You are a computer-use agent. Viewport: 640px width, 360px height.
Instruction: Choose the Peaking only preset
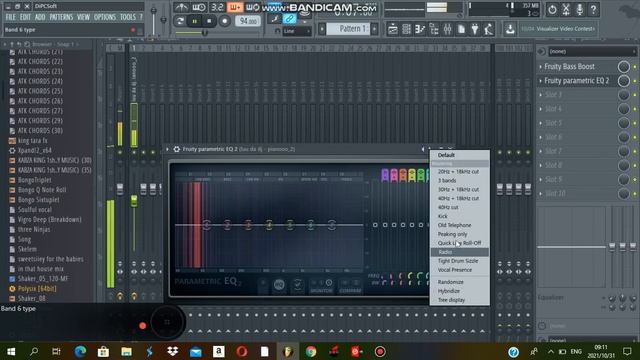(452, 234)
